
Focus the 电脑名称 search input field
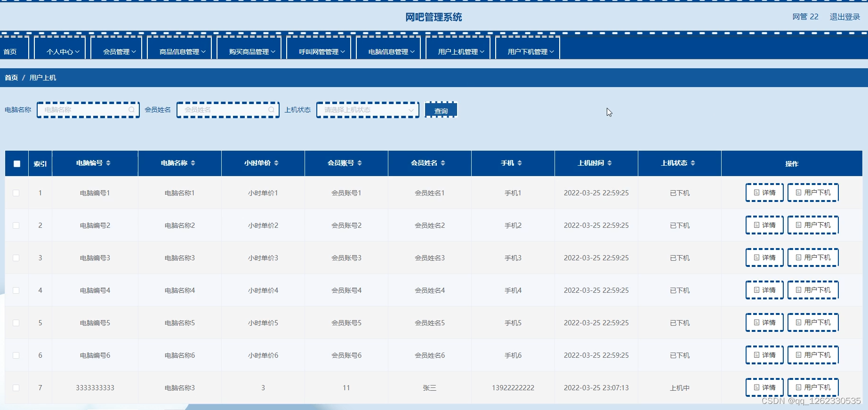[x=88, y=110]
